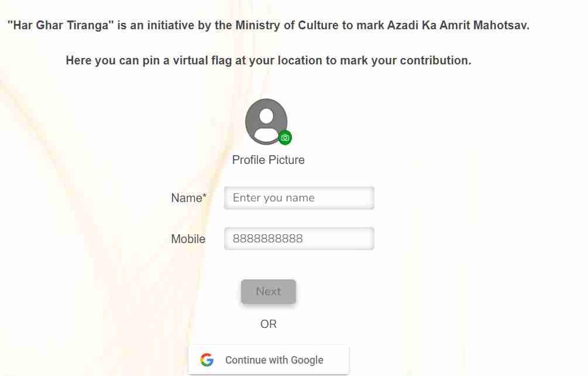Focus the Mobile number input field
Image resolution: width=588 pixels, height=376 pixels.
tap(299, 238)
